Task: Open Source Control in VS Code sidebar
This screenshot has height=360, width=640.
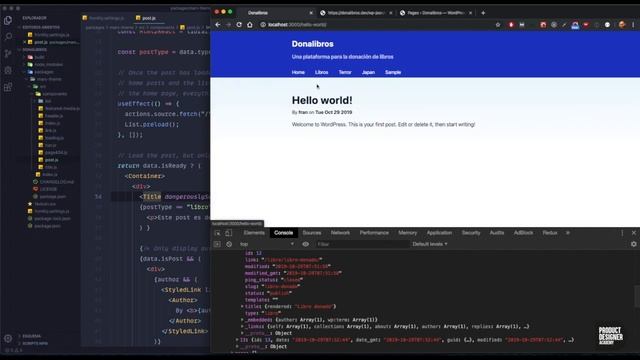Action: pos(8,53)
